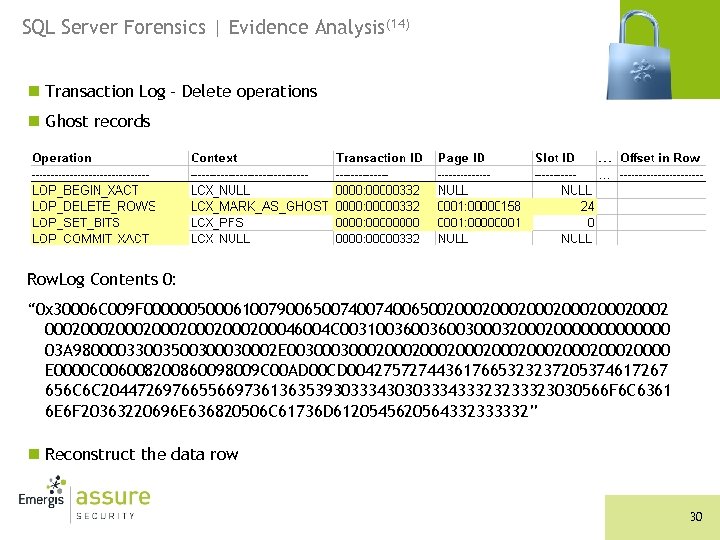The height and width of the screenshot is (540, 720).
Task: Select the slide title 'SQL Server Forensics'
Action: tap(114, 27)
